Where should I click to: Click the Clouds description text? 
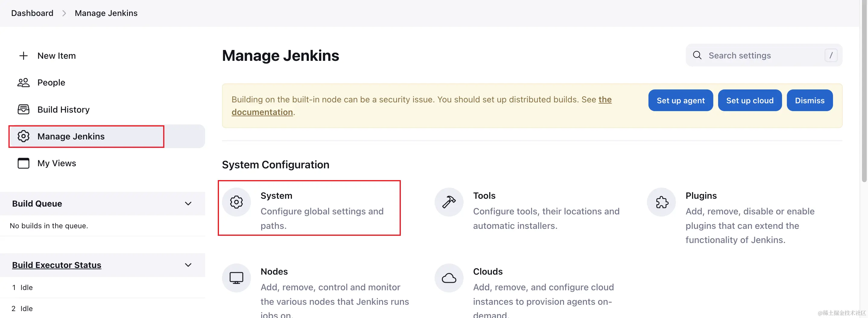(543, 300)
